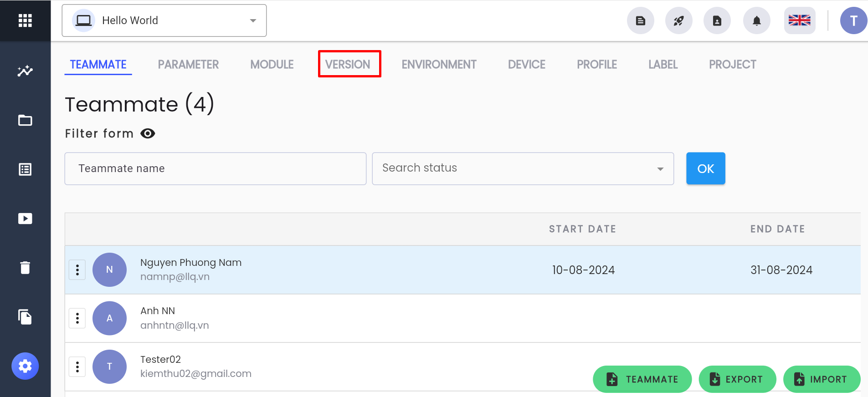Image resolution: width=868 pixels, height=397 pixels.
Task: Switch to the Environment tab
Action: pyautogui.click(x=439, y=65)
